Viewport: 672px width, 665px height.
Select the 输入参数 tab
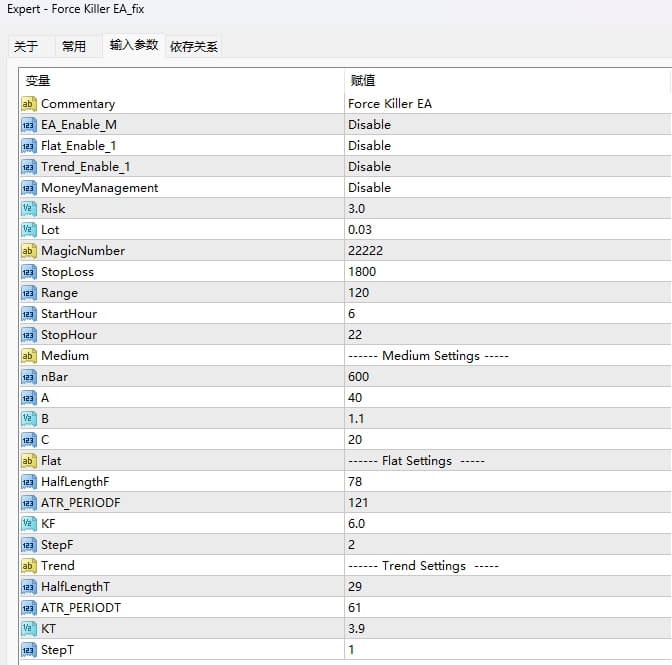tap(134, 45)
